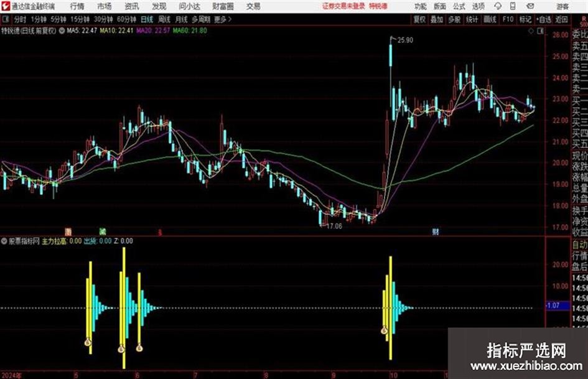Screen dimensions: 588x379
Task: Click the headset customer service icon
Action: coord(498,6)
